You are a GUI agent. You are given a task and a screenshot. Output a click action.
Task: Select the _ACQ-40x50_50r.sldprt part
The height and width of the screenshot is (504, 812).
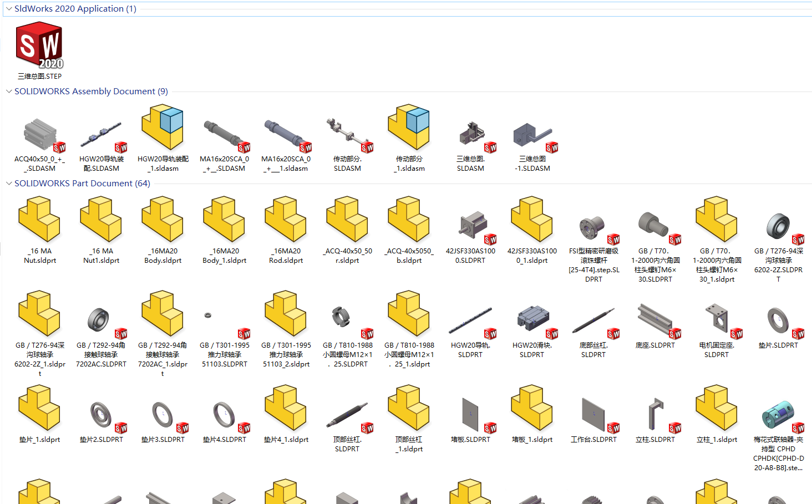[x=347, y=230]
